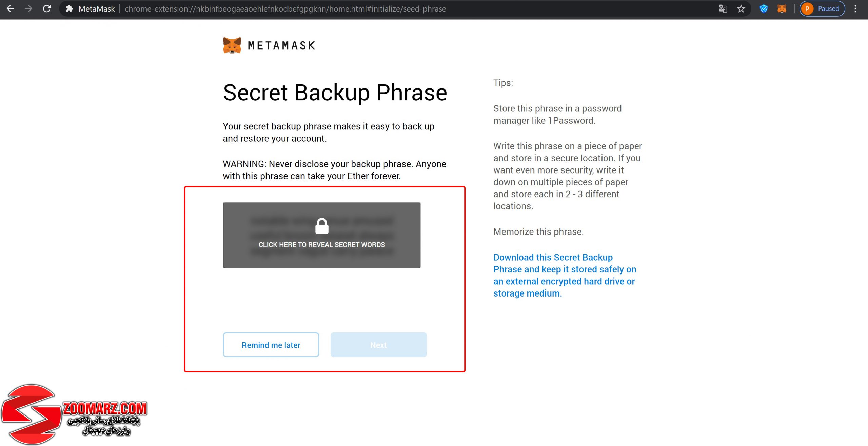Focus the address bar URL
Viewport: 868px width, 446px height.
point(285,9)
